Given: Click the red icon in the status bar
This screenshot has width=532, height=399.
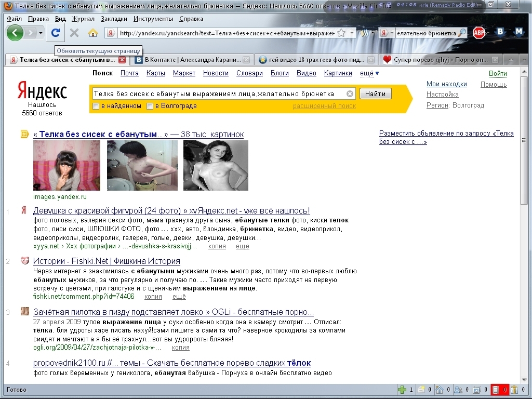Looking at the screenshot, I should pyautogui.click(x=496, y=390).
